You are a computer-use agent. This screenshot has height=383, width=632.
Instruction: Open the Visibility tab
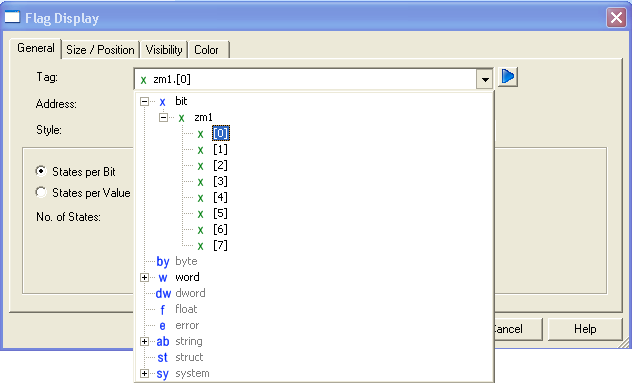(x=164, y=50)
